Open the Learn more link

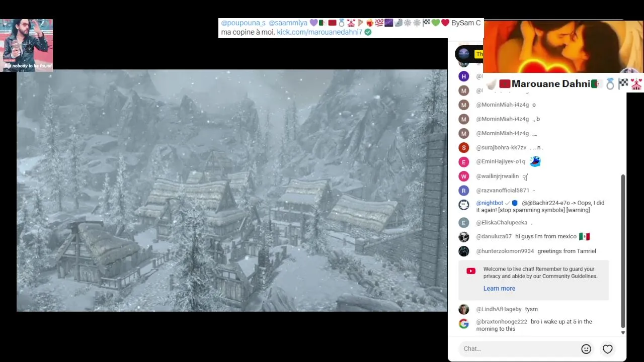[x=499, y=289]
